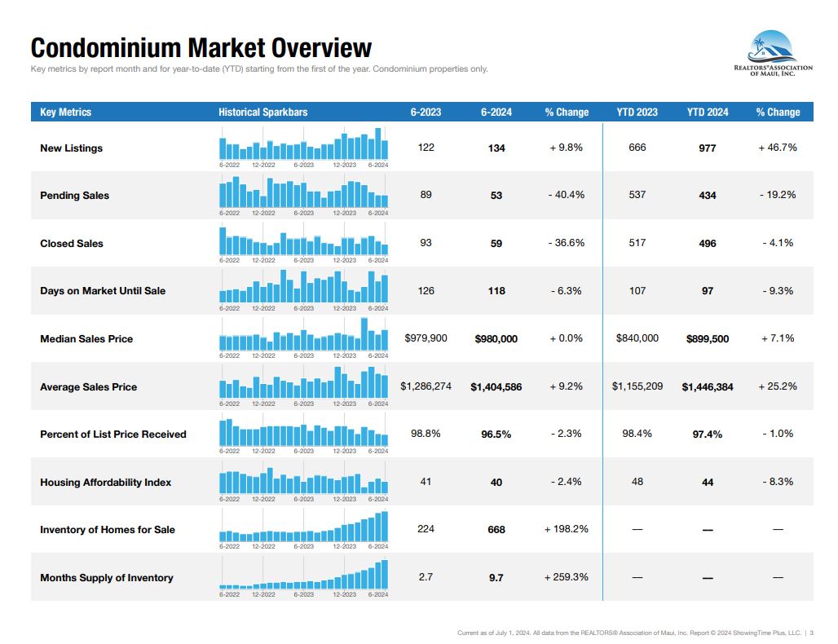
Task: Click the 977 YTD 2024 new listings value
Action: tap(707, 148)
